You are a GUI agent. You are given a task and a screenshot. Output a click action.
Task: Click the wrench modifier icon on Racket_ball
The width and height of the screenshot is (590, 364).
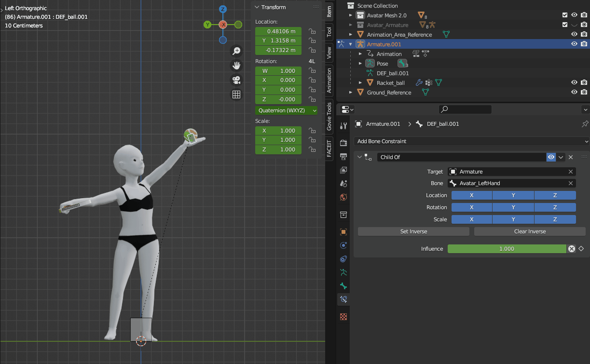point(419,83)
